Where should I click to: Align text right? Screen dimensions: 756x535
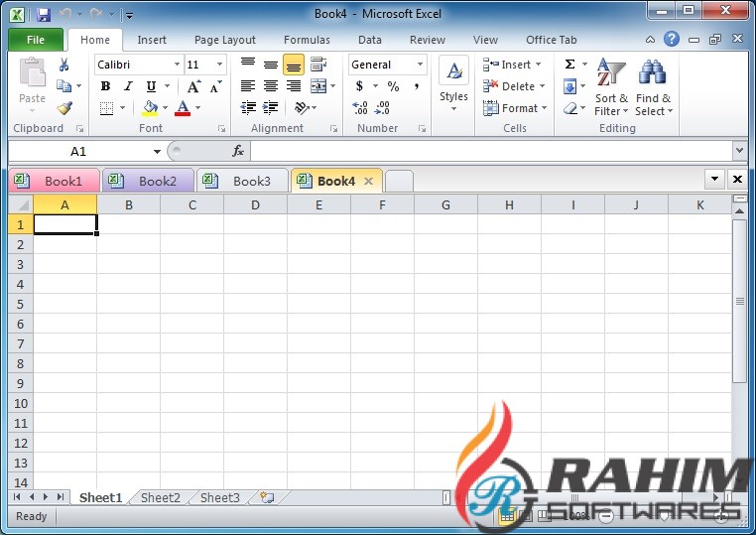pos(294,86)
